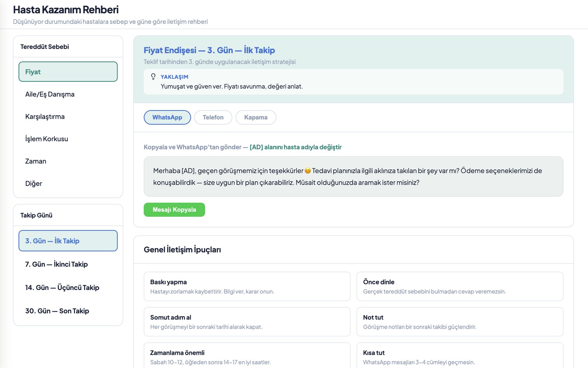
Task: Choose 7. Gün — İkinci Takip
Action: (x=68, y=264)
